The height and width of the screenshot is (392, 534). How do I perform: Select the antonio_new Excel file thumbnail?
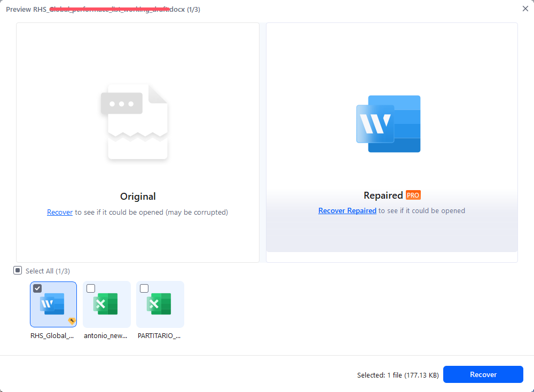(x=107, y=304)
